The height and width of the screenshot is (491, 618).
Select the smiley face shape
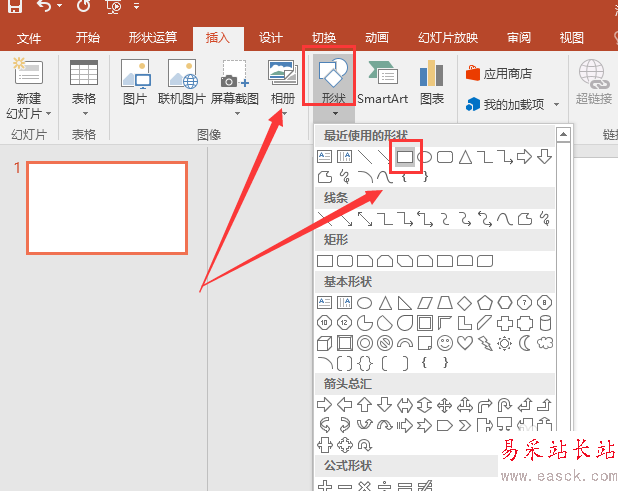tap(445, 343)
